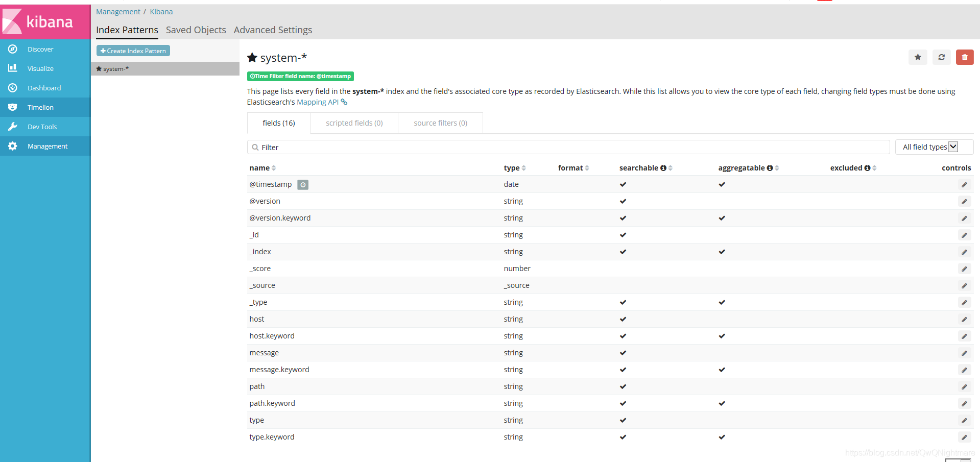Edit the _id field

(x=964, y=235)
